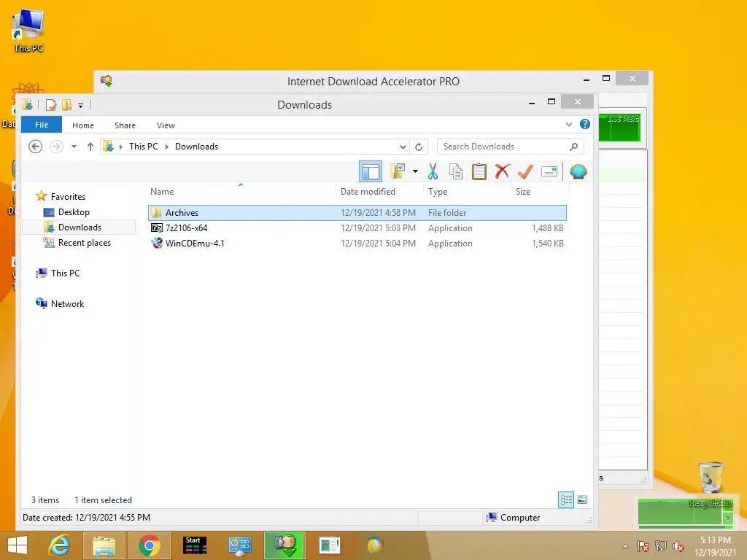
Task: Open recent locations dropdown arrow
Action: pos(74,147)
